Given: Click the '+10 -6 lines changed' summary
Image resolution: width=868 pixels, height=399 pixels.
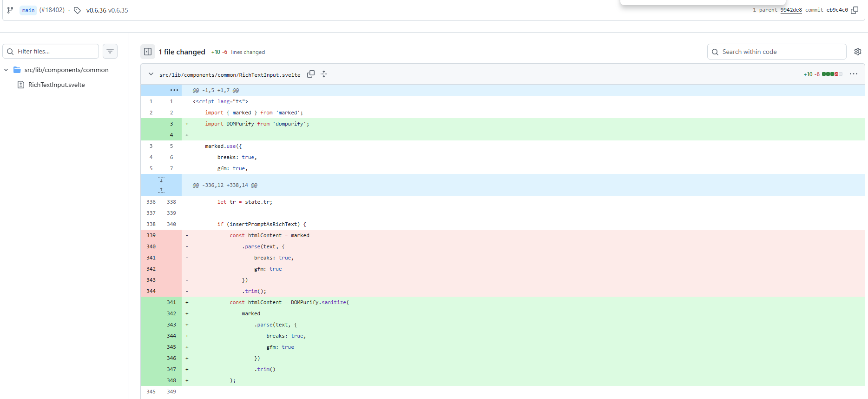Looking at the screenshot, I should pos(238,52).
